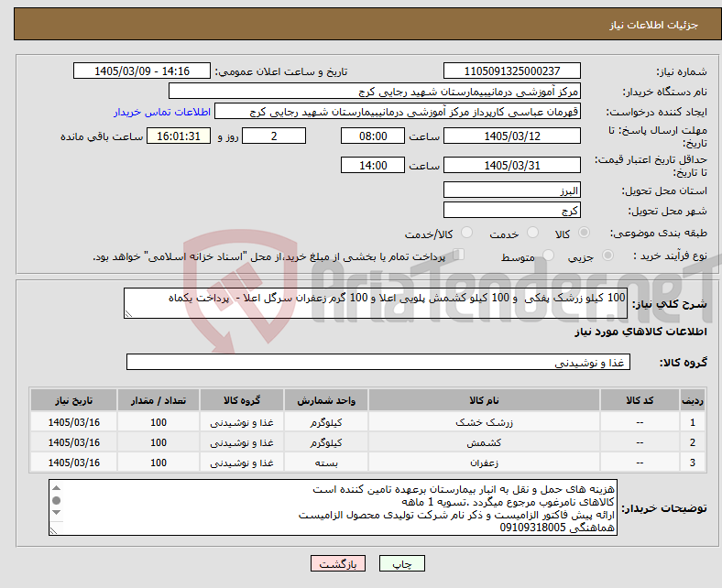Click the date 1405/03/16 in زرشک خشک row
722x588 pixels.
[x=73, y=422]
